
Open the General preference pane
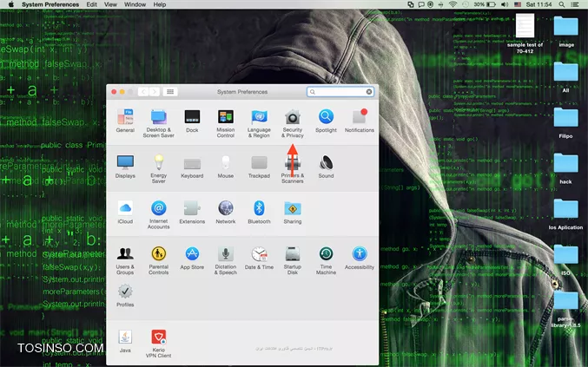pos(125,121)
